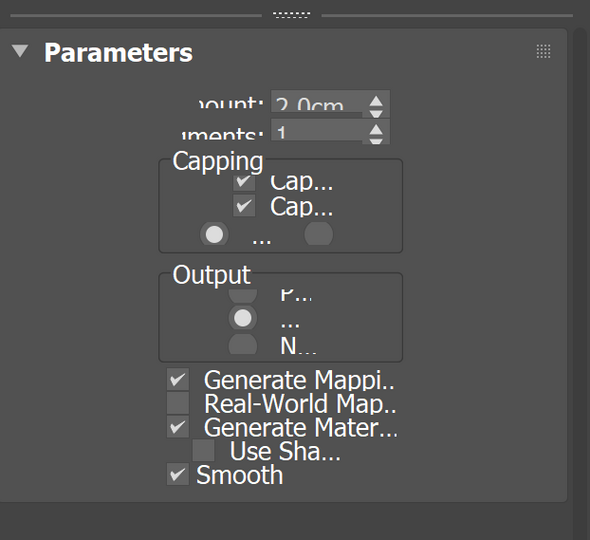Click the Segments value field showing 1
This screenshot has height=540, width=590.
pos(316,130)
